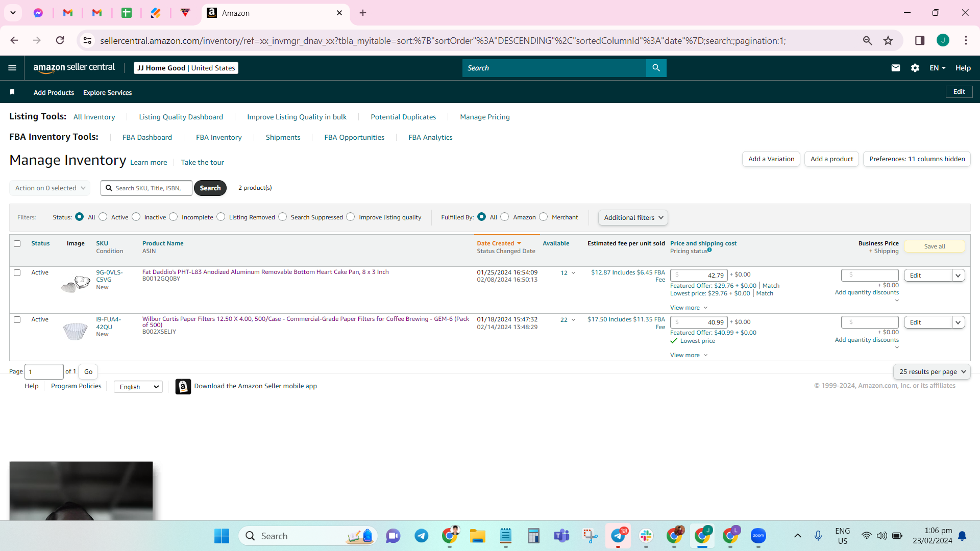Toggle the browser side panel icon
This screenshot has width=980, height=551.
click(x=919, y=40)
